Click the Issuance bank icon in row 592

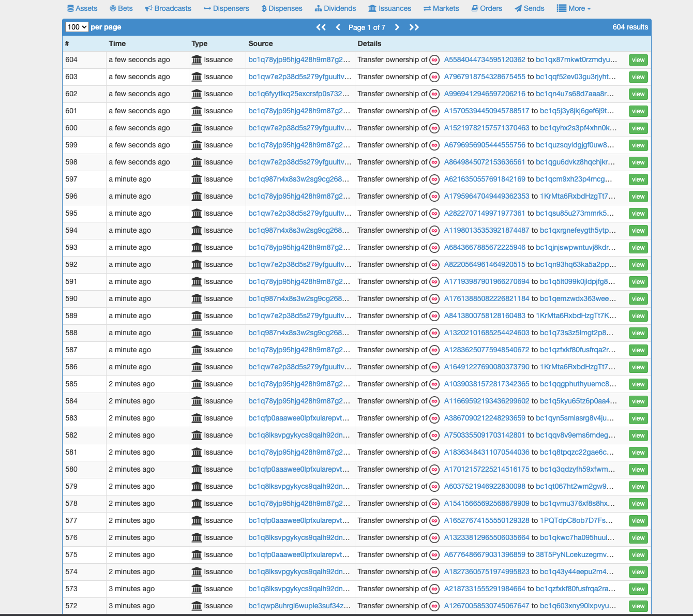197,264
